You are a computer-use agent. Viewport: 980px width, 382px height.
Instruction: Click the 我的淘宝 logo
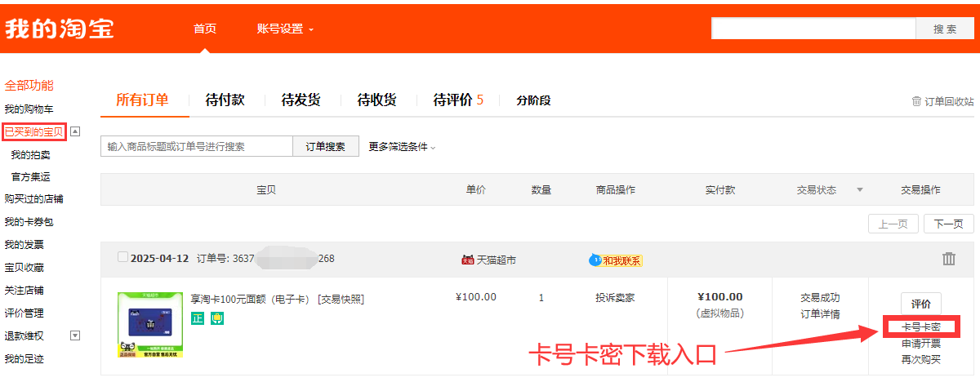tap(60, 29)
